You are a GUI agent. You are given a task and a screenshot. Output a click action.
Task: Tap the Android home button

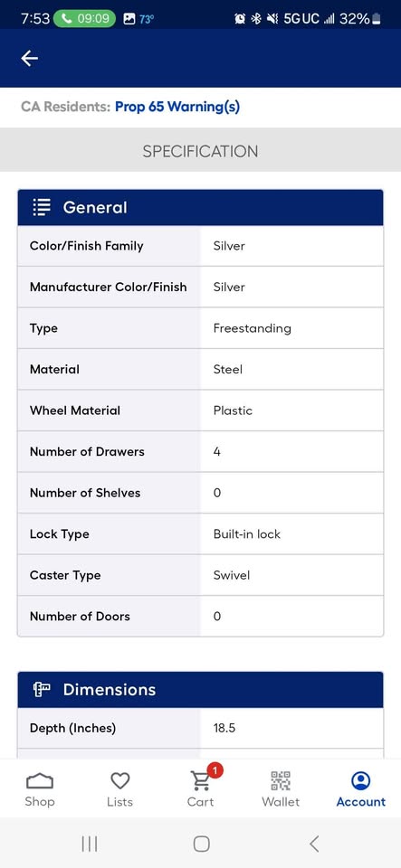point(201,844)
